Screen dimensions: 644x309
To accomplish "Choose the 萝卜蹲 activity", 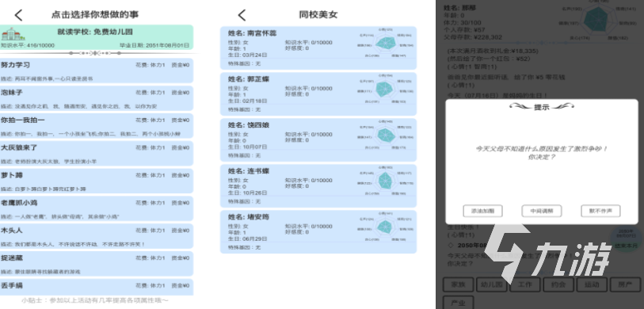I will (97, 181).
